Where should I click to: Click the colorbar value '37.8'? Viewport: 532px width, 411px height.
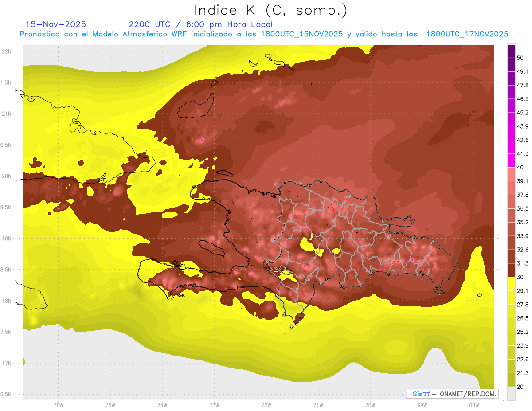[x=523, y=195]
